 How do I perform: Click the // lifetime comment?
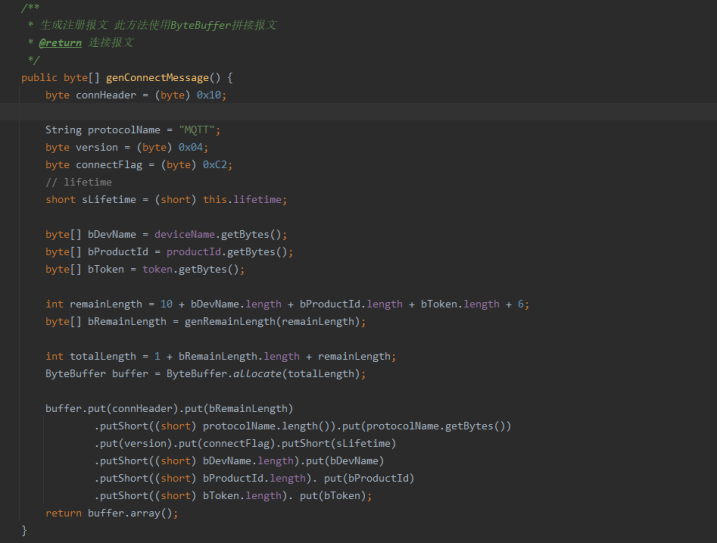[79, 182]
